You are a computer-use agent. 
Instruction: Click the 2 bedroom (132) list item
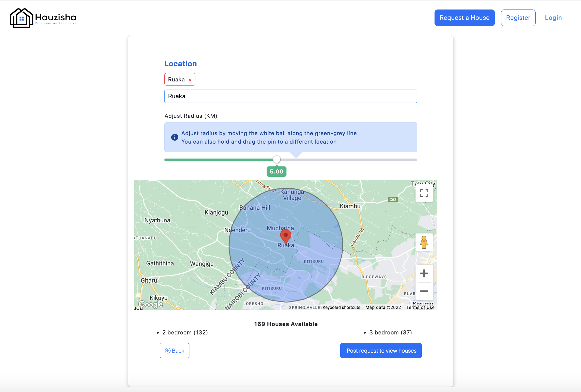pos(185,332)
